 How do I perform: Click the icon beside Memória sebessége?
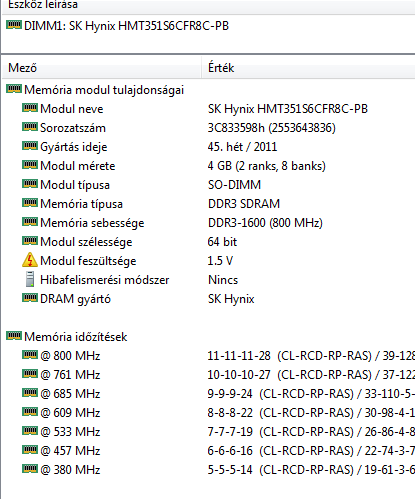point(30,222)
